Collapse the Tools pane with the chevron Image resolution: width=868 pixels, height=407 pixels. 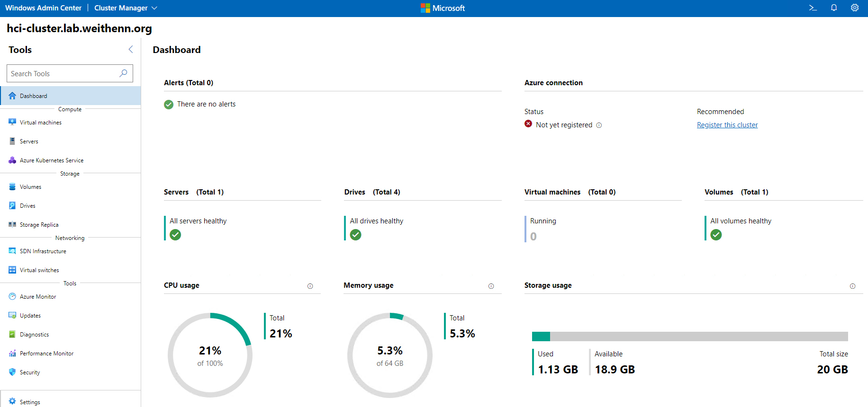tap(131, 49)
